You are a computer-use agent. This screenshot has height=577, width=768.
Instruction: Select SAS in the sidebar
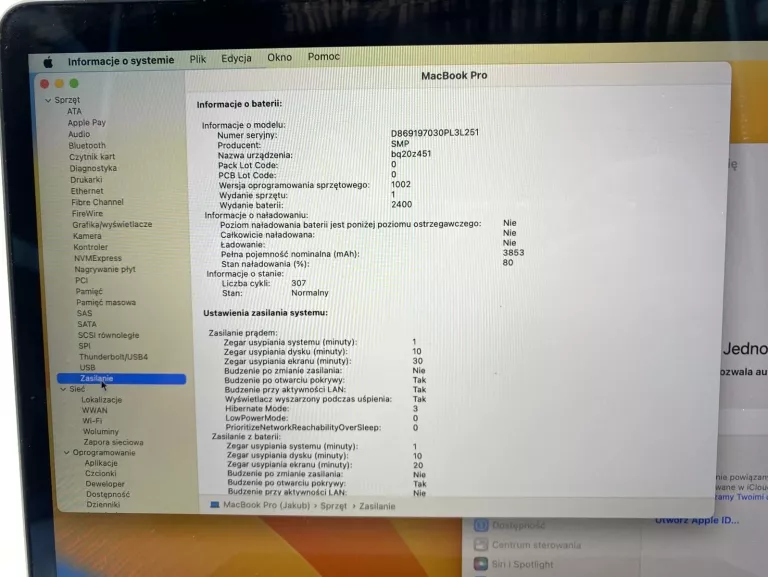point(84,313)
